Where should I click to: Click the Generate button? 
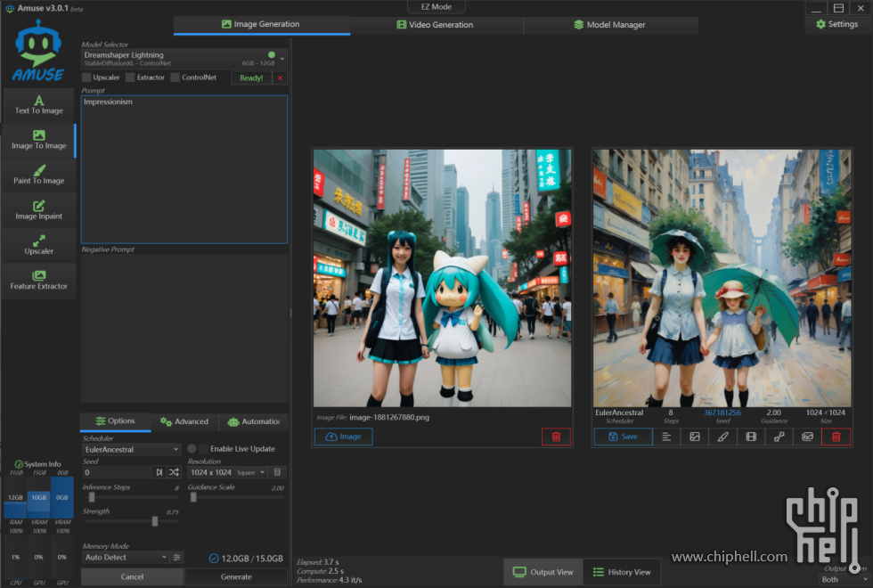pyautogui.click(x=236, y=577)
